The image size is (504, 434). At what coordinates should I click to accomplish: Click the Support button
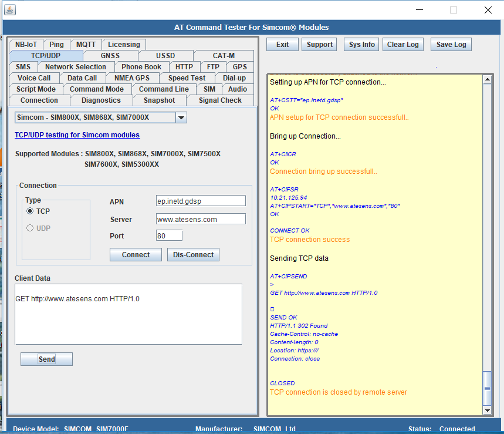(x=320, y=45)
